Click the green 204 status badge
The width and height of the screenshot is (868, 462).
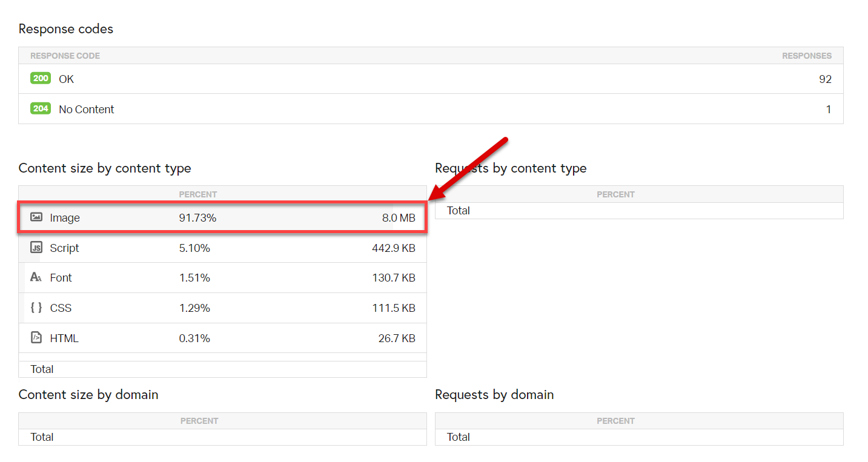(41, 109)
